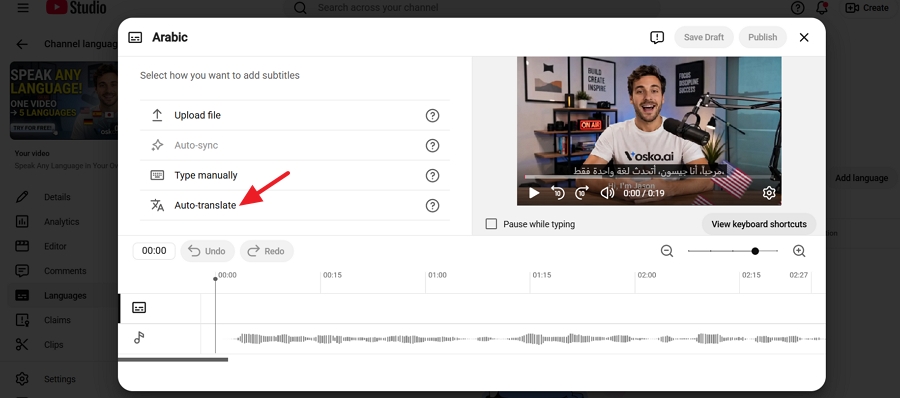The width and height of the screenshot is (900, 398).
Task: Open Comments in the sidebar
Action: click(x=65, y=271)
